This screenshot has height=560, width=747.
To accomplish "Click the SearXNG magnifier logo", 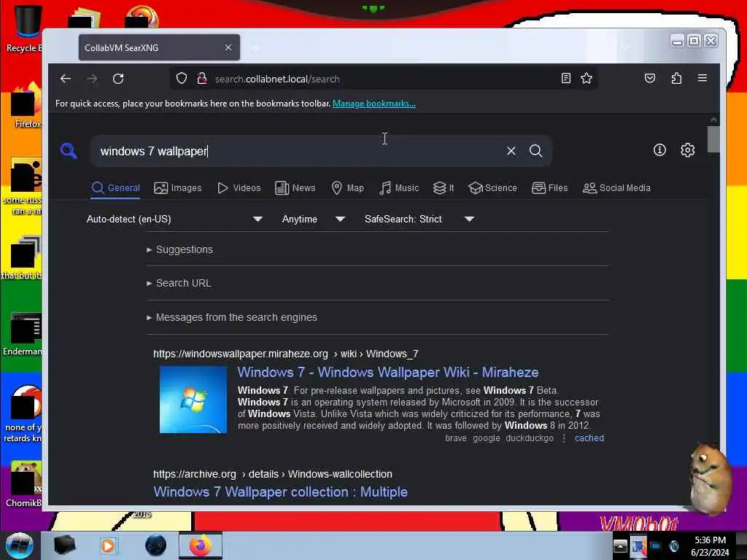I will pos(69,151).
